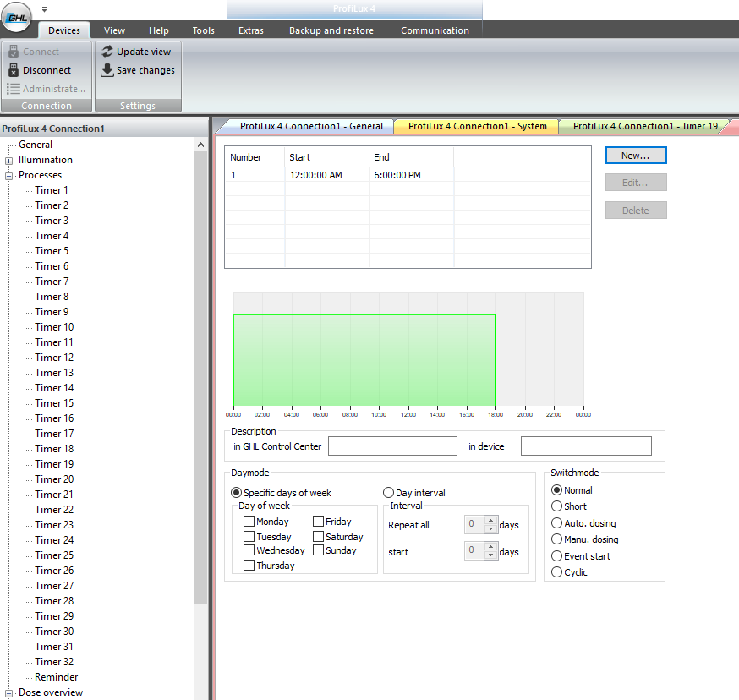Select the Short switchmode

[x=556, y=506]
